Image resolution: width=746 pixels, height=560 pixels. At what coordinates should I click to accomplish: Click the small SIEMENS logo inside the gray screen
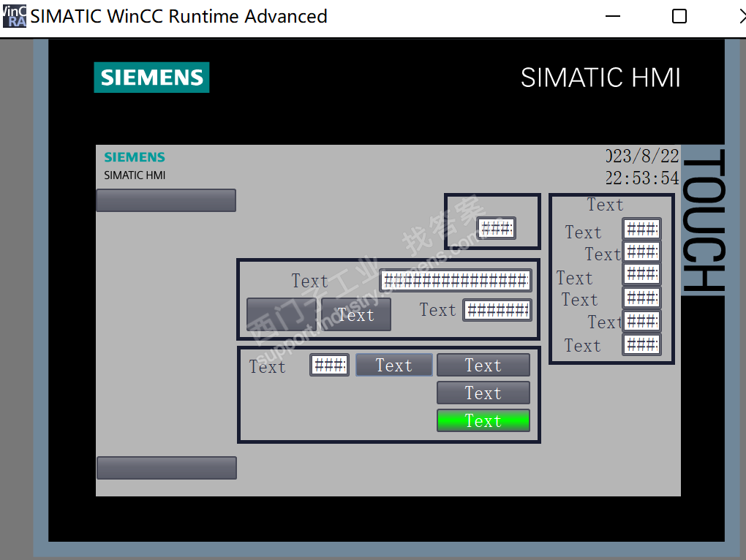click(135, 157)
